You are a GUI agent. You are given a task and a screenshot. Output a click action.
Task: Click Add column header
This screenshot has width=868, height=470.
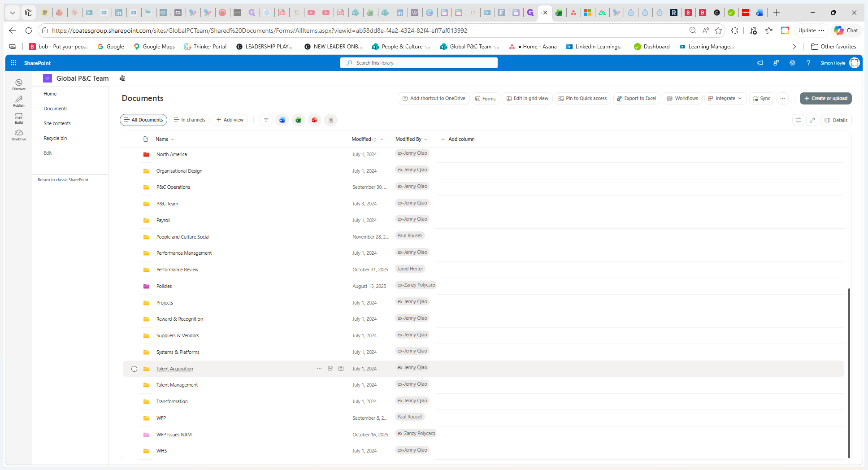[458, 139]
